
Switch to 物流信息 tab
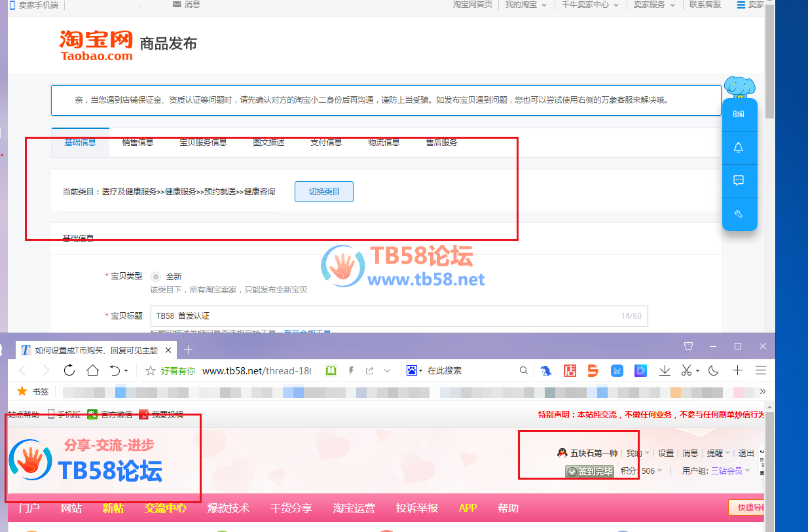coord(384,142)
